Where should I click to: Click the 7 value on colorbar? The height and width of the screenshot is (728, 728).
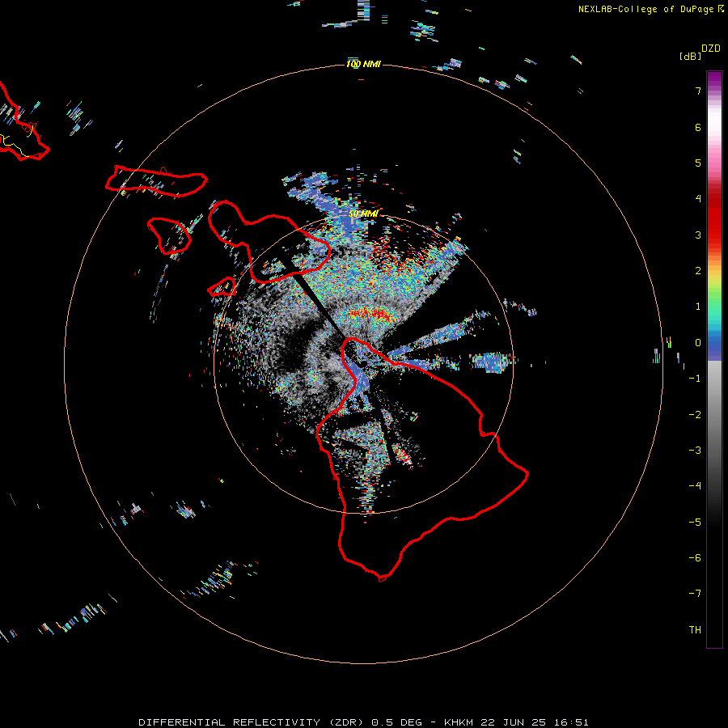click(x=698, y=91)
